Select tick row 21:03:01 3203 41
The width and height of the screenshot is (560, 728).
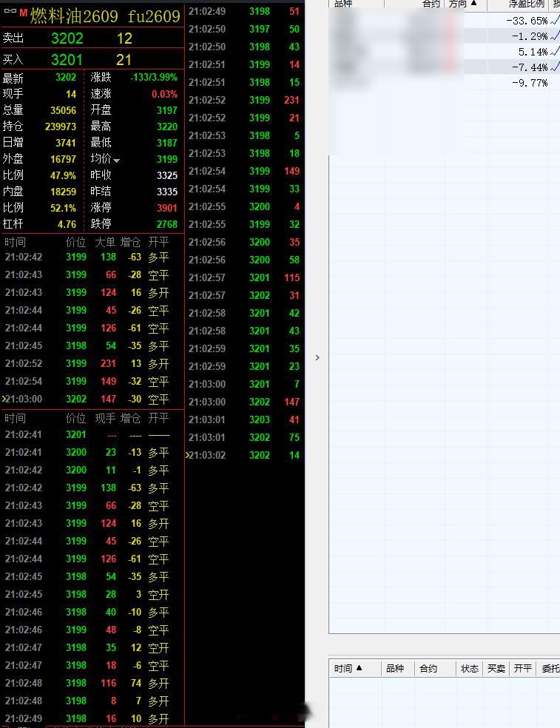[245, 419]
